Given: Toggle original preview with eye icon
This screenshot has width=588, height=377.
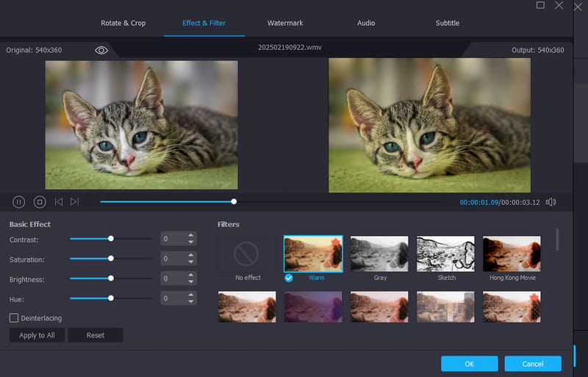Looking at the screenshot, I should [x=101, y=50].
